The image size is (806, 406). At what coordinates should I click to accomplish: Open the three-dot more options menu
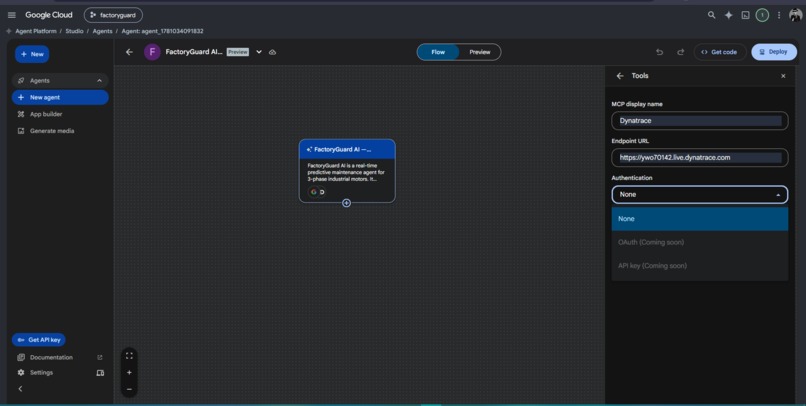coord(779,15)
